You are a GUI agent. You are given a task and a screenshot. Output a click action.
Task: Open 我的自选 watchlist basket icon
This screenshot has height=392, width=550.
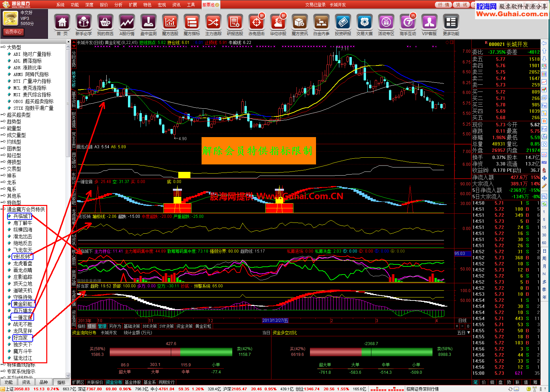click(105, 25)
